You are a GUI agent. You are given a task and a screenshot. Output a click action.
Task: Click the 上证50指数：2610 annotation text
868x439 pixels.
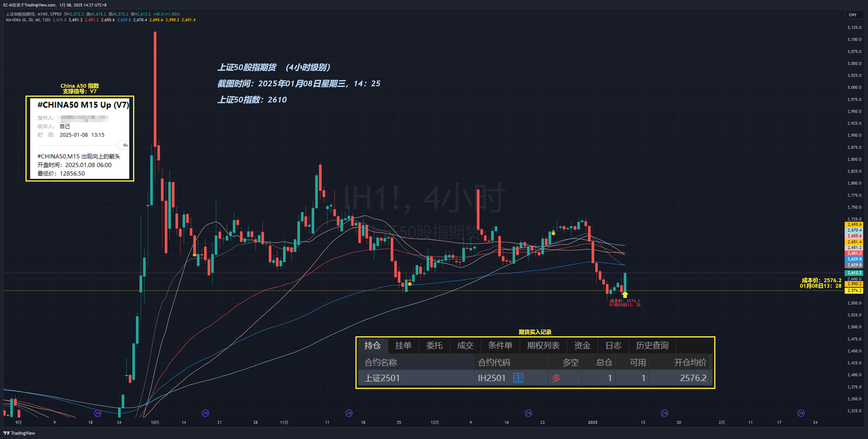point(252,100)
